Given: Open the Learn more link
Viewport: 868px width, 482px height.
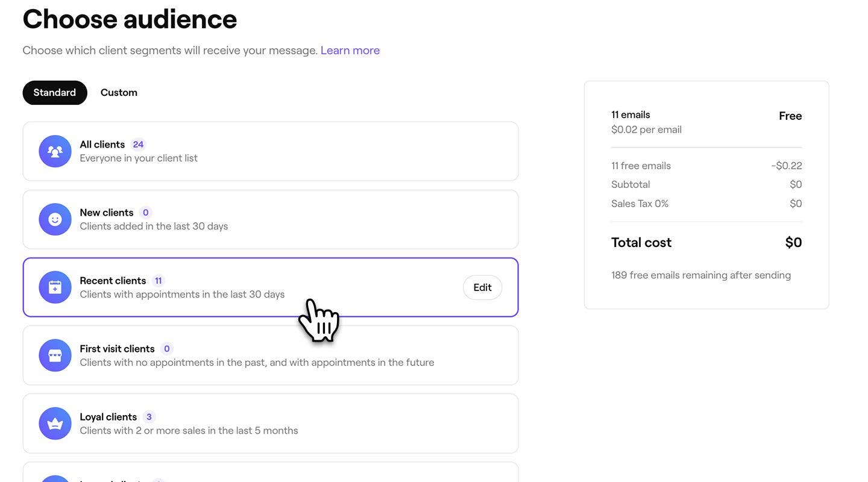Looking at the screenshot, I should 350,51.
